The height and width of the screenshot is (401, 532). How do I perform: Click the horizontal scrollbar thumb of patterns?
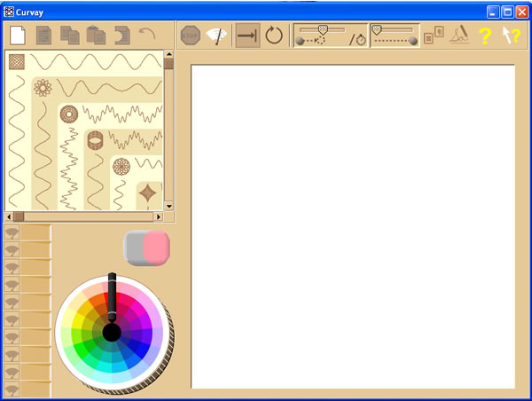tap(19, 216)
